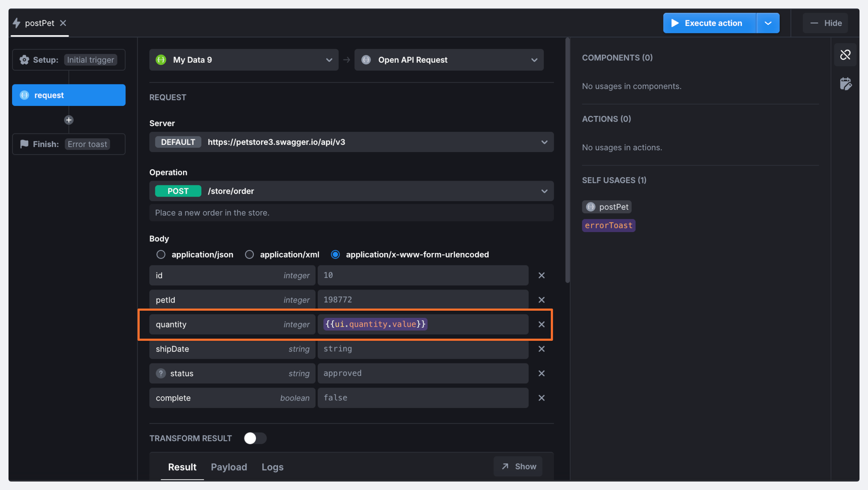Screen dimensions: 868x490
Task: Click the Execute action button
Action: click(x=709, y=23)
